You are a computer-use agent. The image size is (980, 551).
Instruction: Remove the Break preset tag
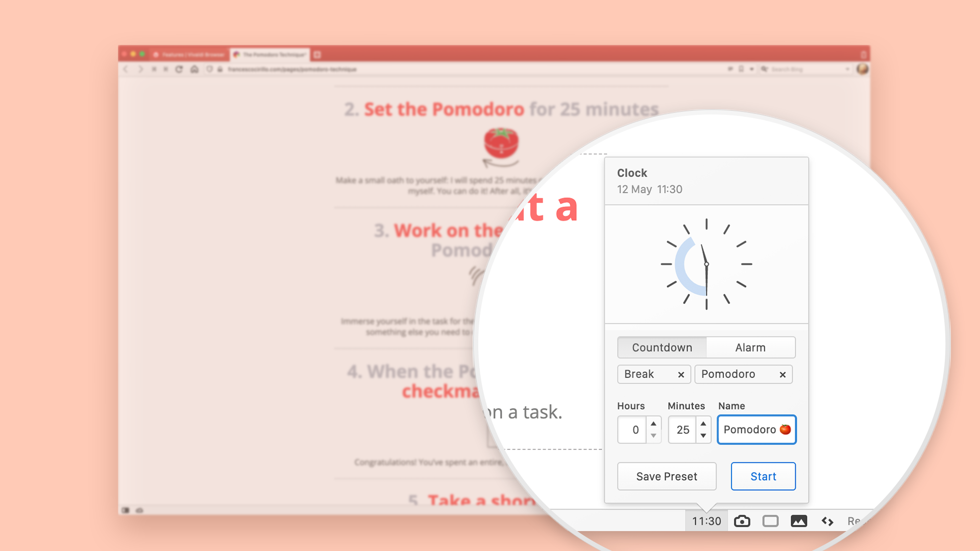tap(681, 374)
